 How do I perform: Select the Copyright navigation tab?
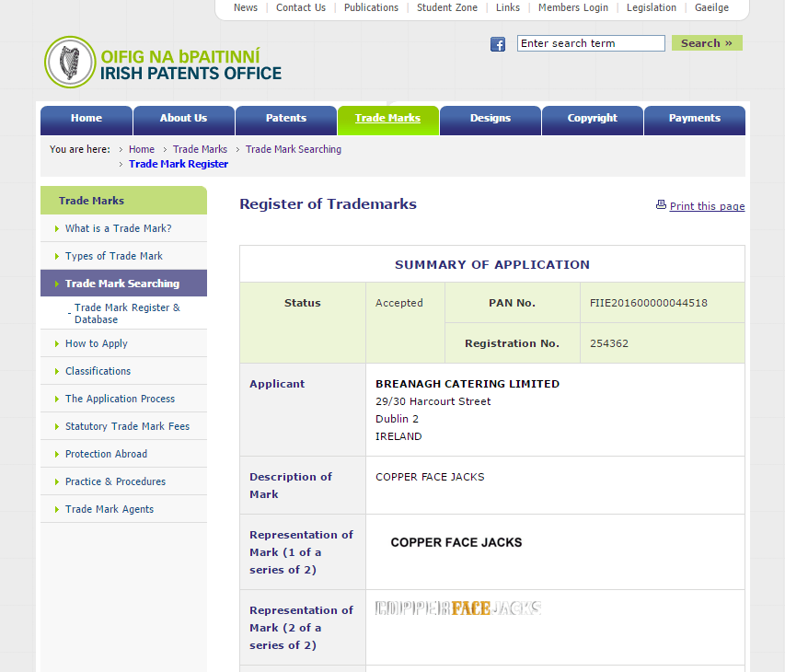click(x=593, y=121)
